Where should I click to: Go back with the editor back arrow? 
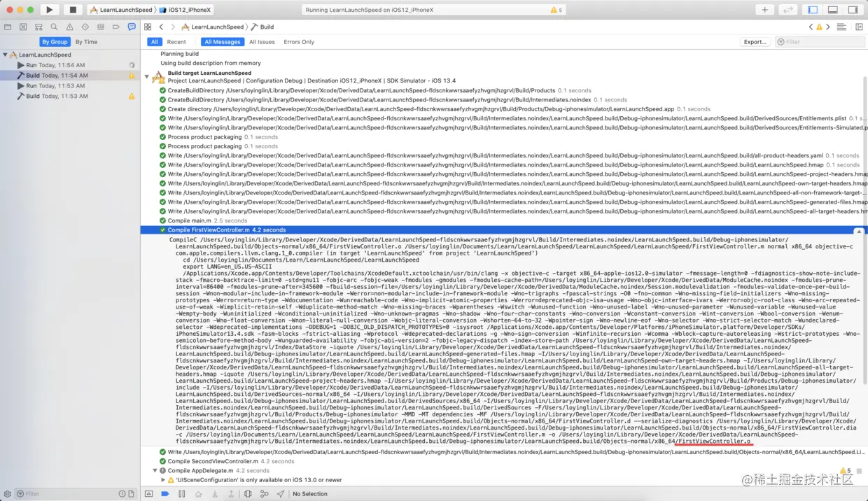coord(161,27)
